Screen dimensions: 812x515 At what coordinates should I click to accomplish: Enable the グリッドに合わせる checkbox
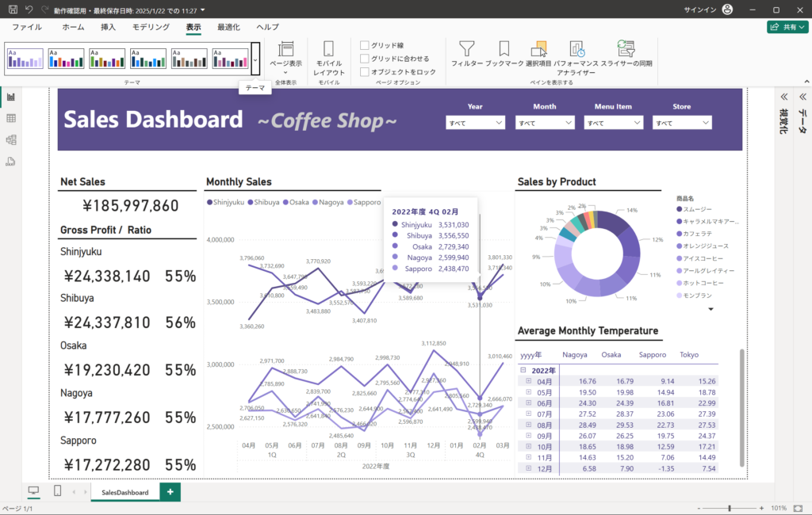(x=365, y=59)
